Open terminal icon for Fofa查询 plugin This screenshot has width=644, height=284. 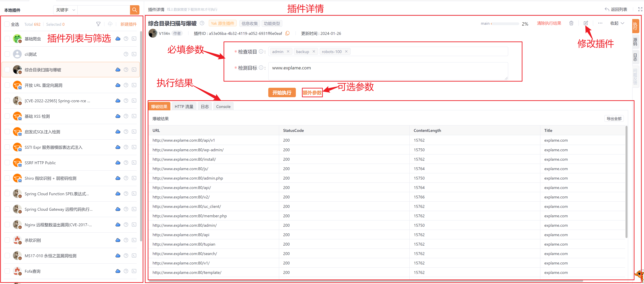[134, 271]
